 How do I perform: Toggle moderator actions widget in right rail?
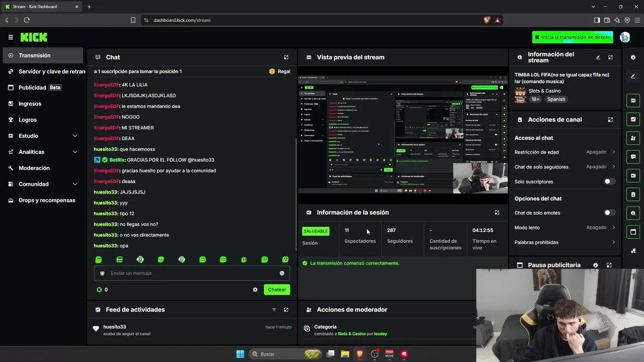tap(633, 138)
